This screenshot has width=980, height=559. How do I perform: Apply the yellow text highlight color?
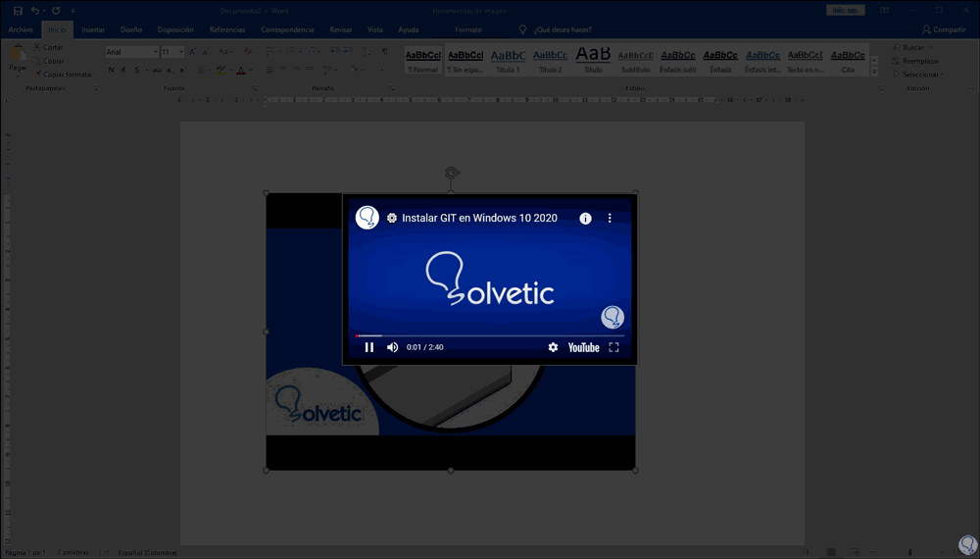pos(220,70)
